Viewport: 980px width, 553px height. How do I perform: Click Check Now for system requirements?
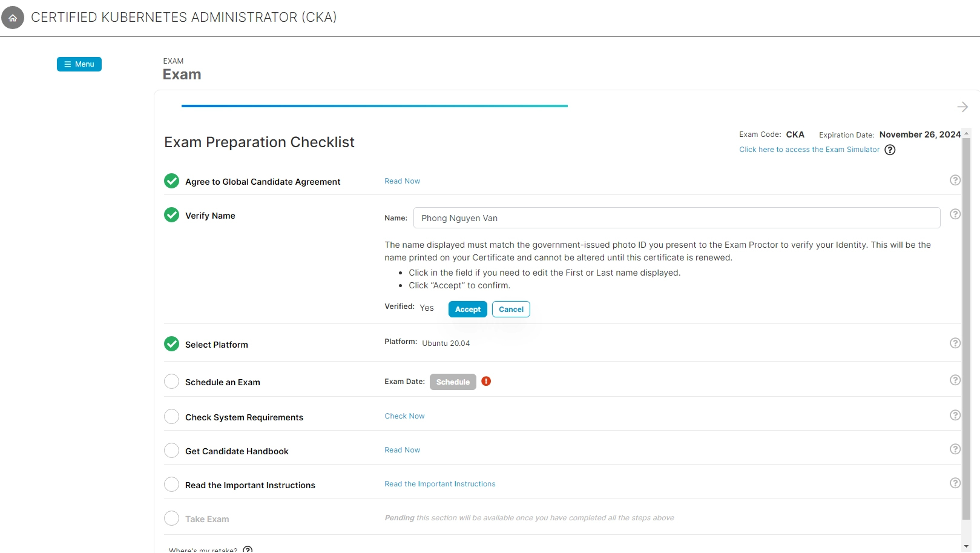[x=404, y=416]
